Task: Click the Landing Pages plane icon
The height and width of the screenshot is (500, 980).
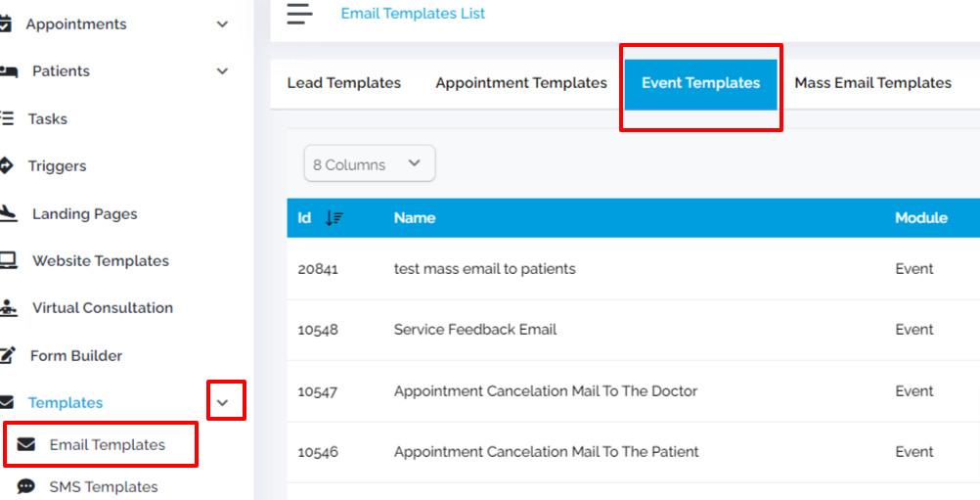Action: point(8,213)
